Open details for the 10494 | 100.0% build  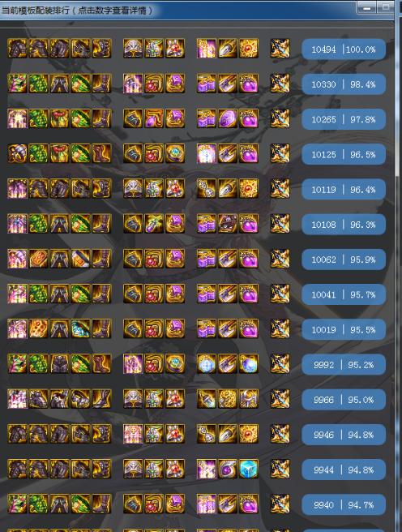point(344,49)
